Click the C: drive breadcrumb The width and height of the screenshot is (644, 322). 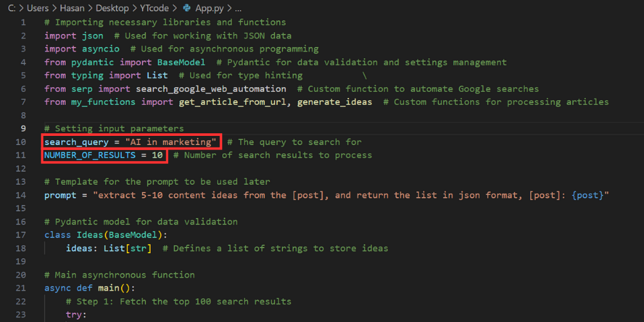(12, 8)
